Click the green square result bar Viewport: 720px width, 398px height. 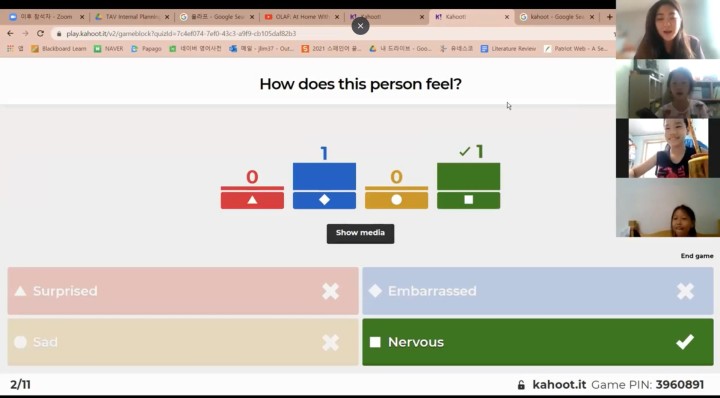(468, 185)
